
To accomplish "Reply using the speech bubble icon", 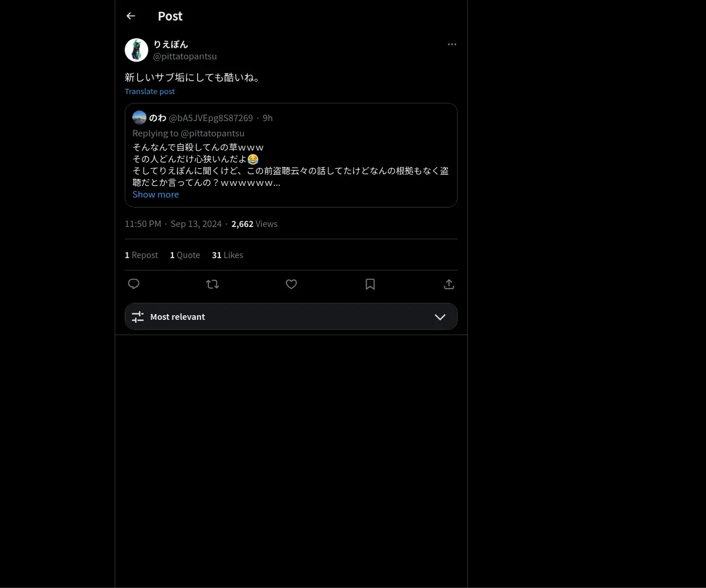I will point(134,284).
